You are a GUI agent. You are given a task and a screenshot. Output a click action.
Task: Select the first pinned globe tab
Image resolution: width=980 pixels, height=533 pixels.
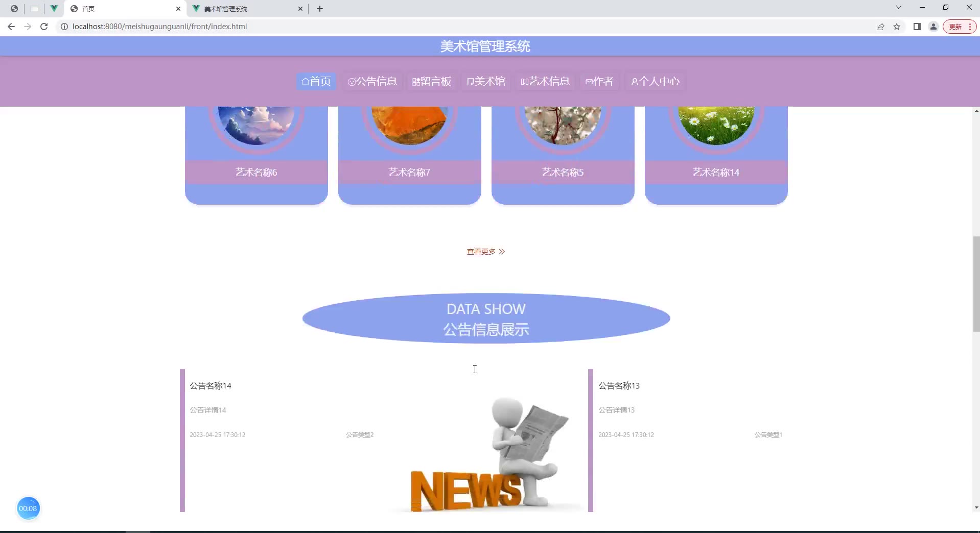(14, 9)
